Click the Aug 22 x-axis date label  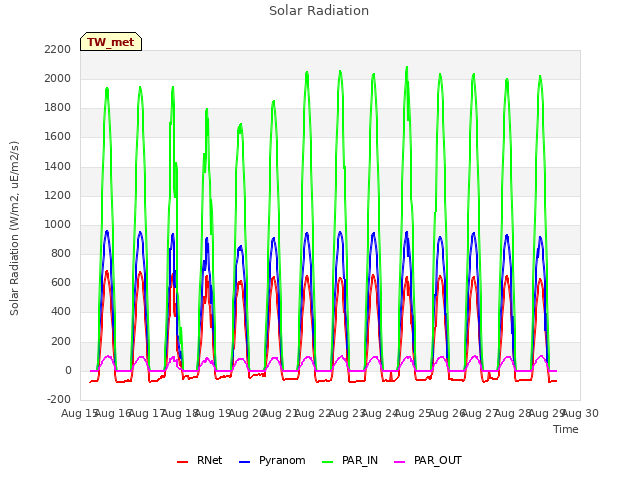[x=313, y=413]
